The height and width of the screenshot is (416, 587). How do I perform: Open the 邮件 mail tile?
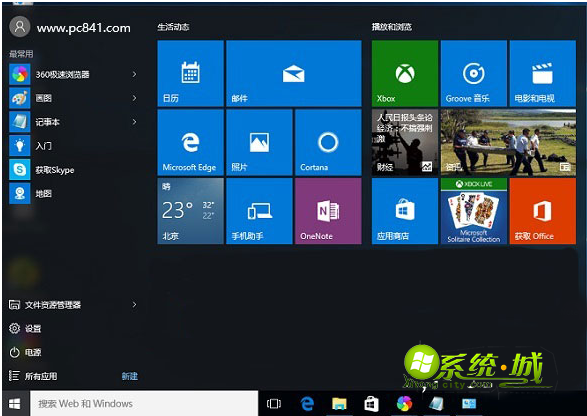[x=294, y=73]
